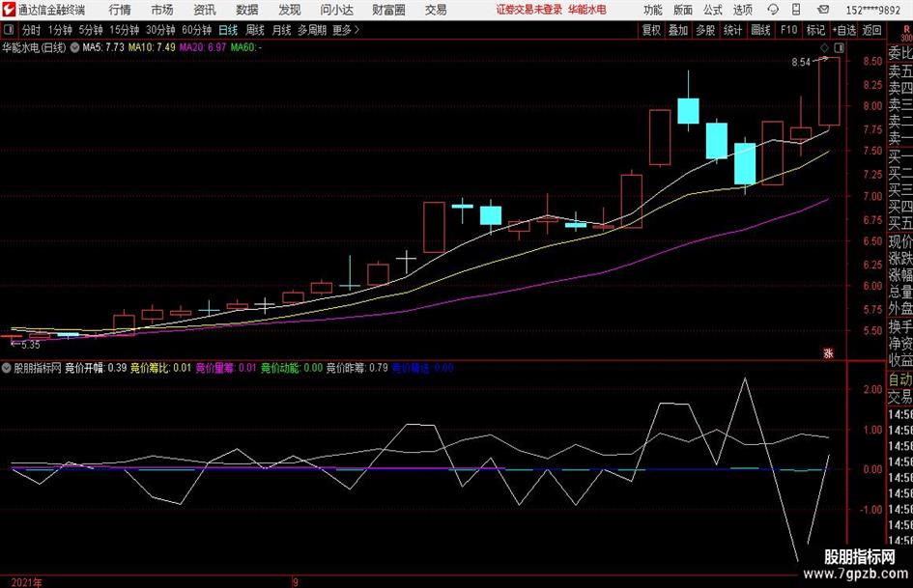Click the MA20: 6.97 label
Screen dimensions: 913x588
(203, 47)
